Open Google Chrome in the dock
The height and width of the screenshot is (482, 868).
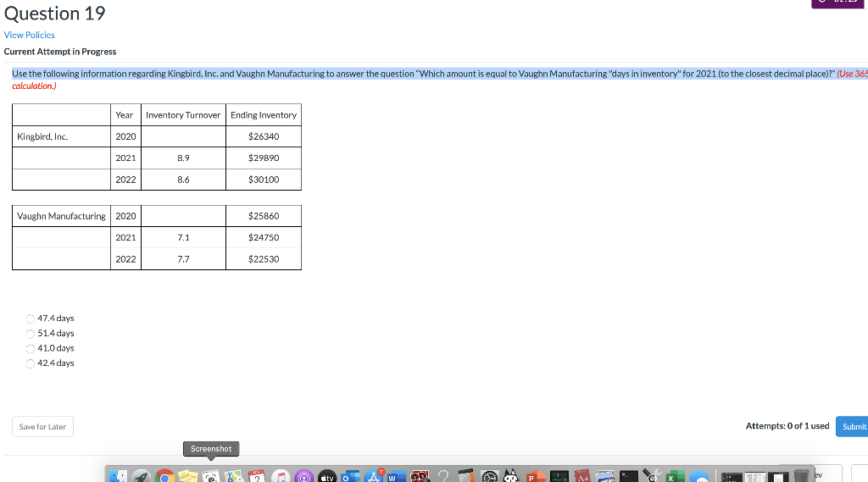click(x=164, y=476)
